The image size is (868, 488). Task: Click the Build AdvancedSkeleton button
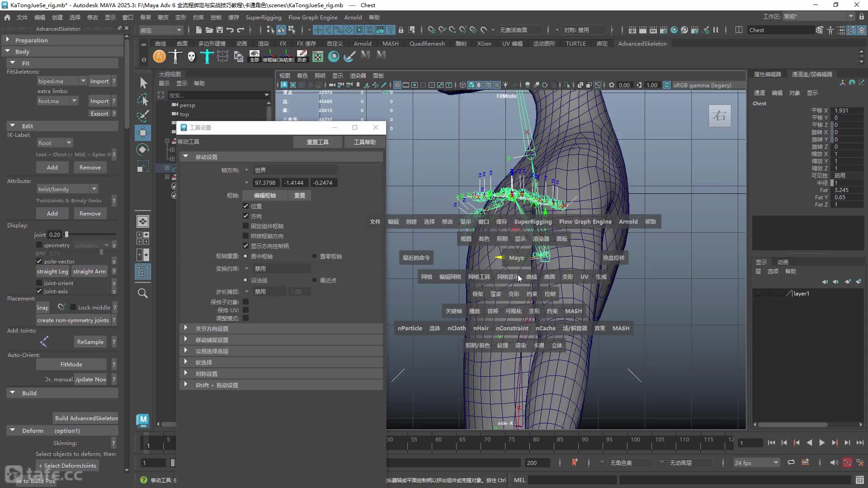86,418
